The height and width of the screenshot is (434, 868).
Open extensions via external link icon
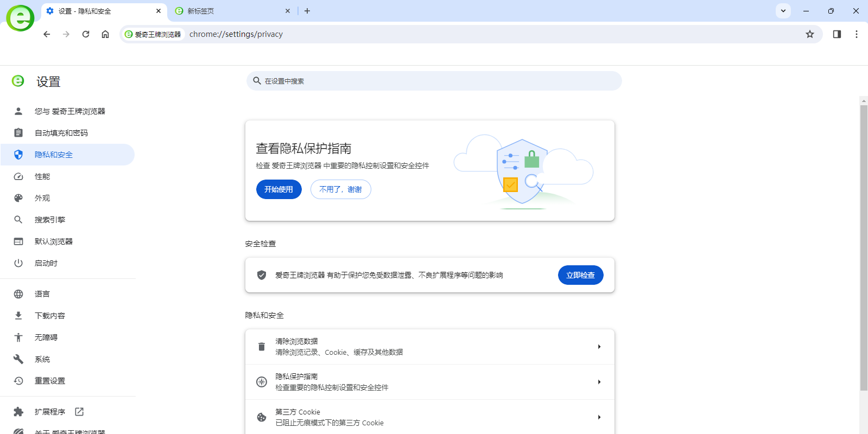pos(79,412)
